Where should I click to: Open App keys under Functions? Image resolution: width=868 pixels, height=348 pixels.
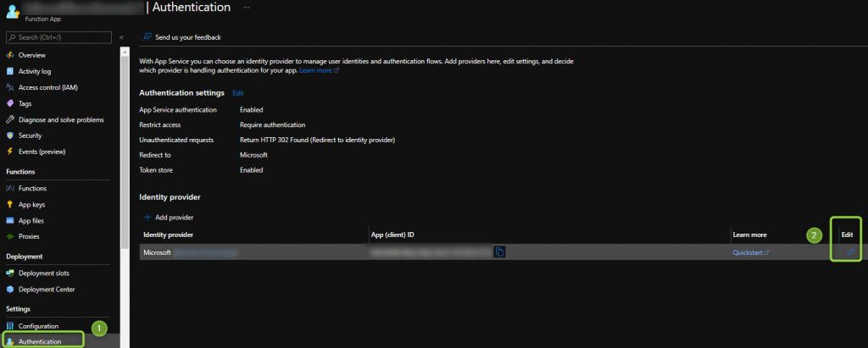pos(31,204)
